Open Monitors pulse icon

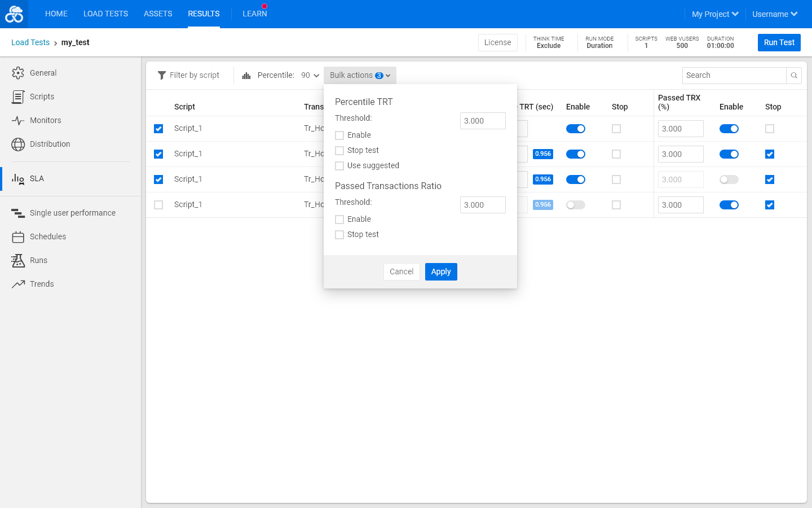point(18,120)
